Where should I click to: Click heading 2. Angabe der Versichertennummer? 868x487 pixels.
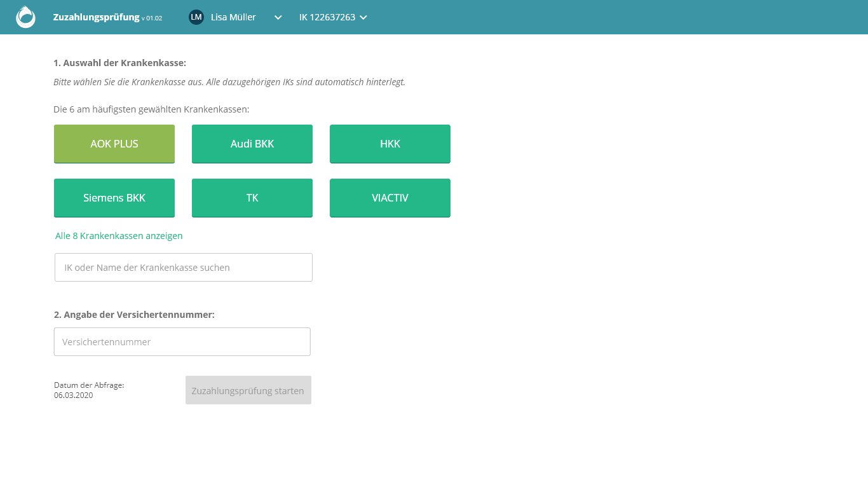pyautogui.click(x=134, y=315)
